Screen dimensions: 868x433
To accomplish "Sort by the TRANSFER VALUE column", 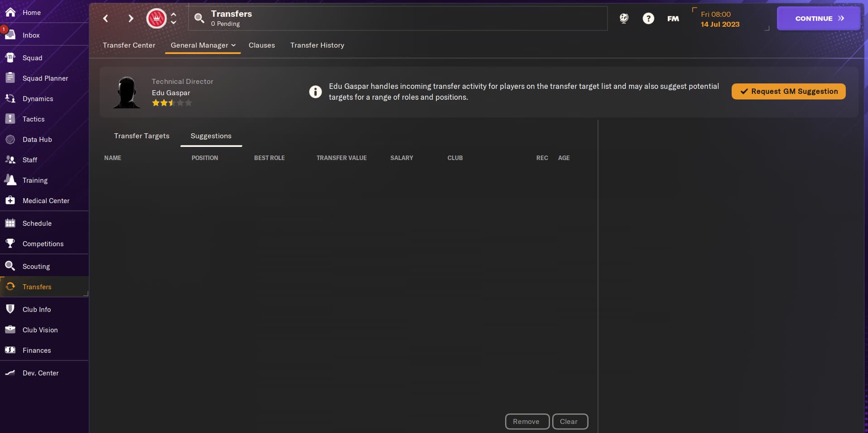I will coord(342,158).
